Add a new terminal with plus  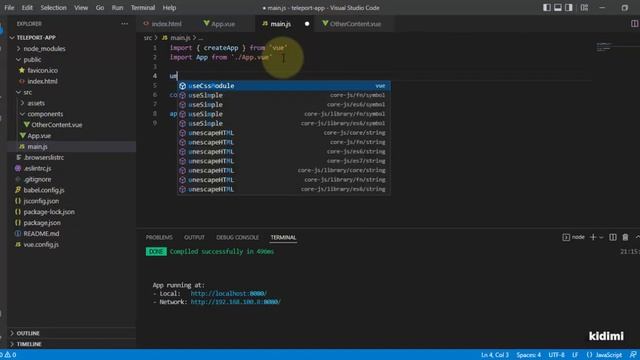click(x=593, y=237)
